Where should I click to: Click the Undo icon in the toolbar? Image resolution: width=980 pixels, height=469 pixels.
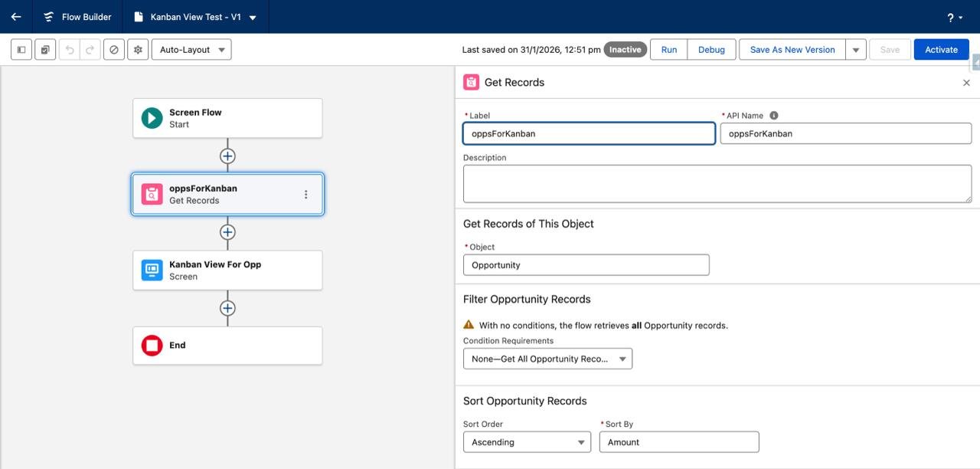70,49
